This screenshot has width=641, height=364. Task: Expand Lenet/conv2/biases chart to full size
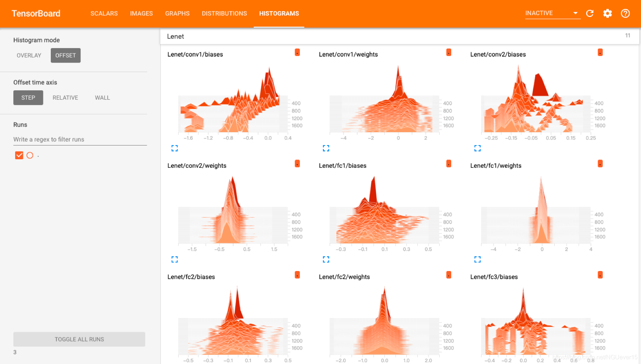point(478,148)
